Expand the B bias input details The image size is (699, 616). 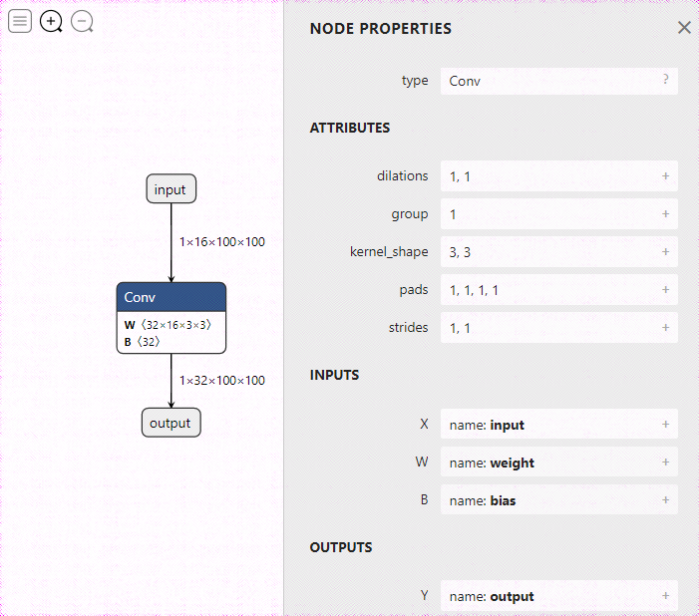coord(665,499)
